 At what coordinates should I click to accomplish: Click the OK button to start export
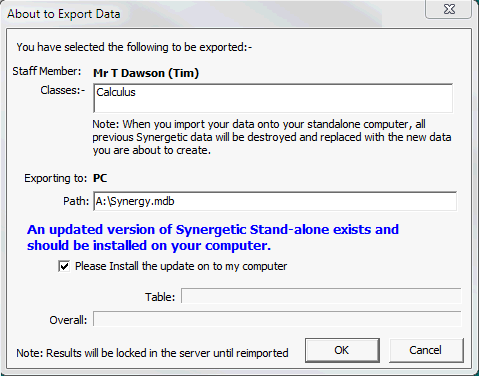click(x=342, y=350)
